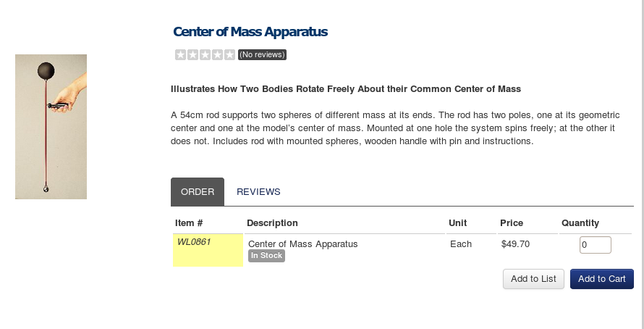The width and height of the screenshot is (644, 329).
Task: Click the fourth rating star
Action: [217, 54]
